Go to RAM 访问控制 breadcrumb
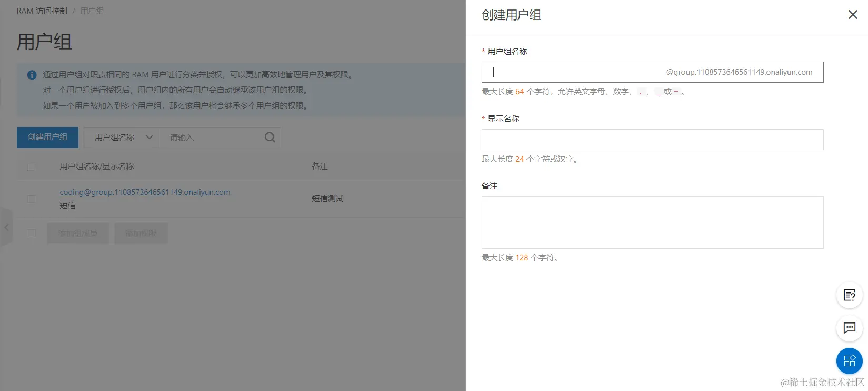 tap(42, 11)
